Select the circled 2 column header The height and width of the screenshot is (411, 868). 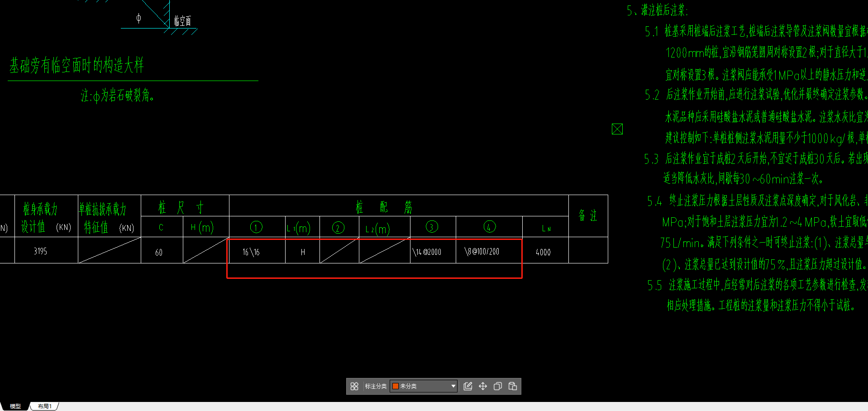pos(338,227)
